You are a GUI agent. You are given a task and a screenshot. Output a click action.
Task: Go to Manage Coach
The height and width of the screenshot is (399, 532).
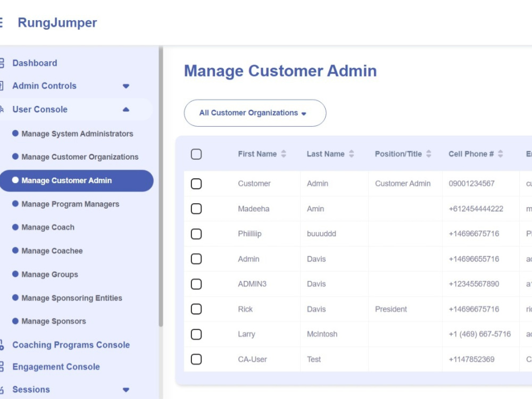(48, 227)
